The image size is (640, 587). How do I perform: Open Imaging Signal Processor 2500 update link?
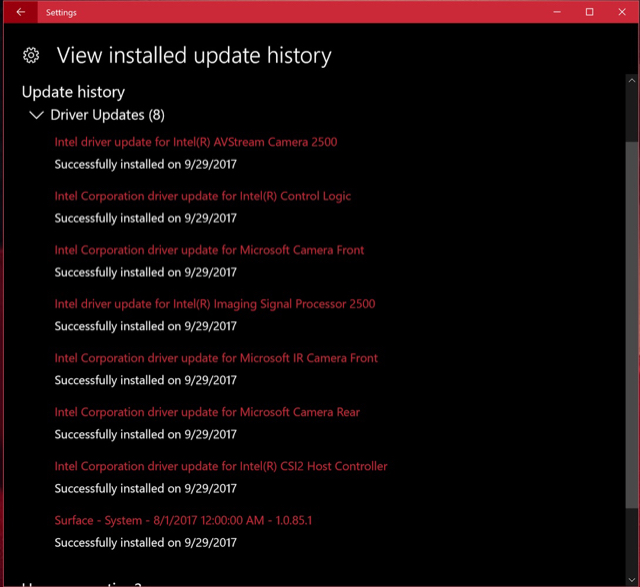[x=215, y=304]
